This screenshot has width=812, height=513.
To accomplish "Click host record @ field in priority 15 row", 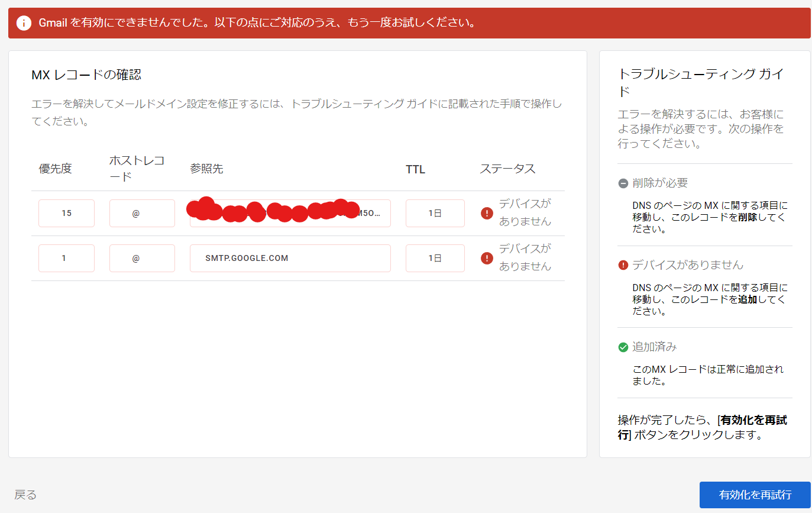I will click(x=142, y=213).
